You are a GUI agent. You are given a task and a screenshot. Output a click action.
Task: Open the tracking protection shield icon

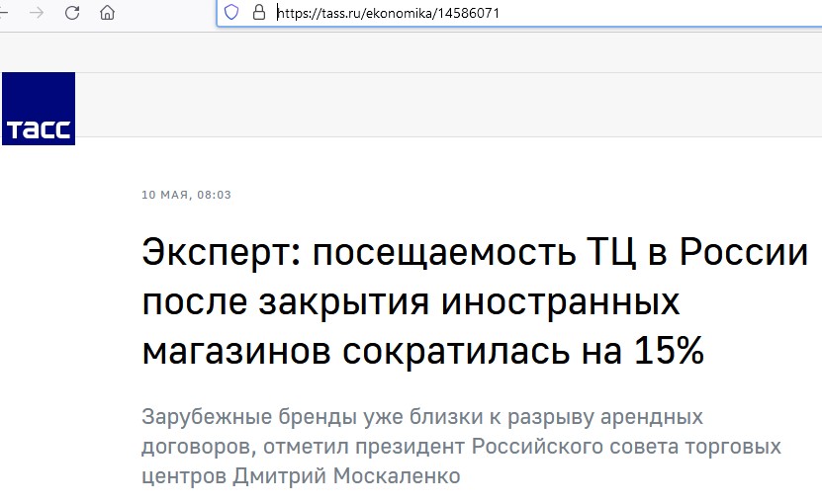point(232,13)
